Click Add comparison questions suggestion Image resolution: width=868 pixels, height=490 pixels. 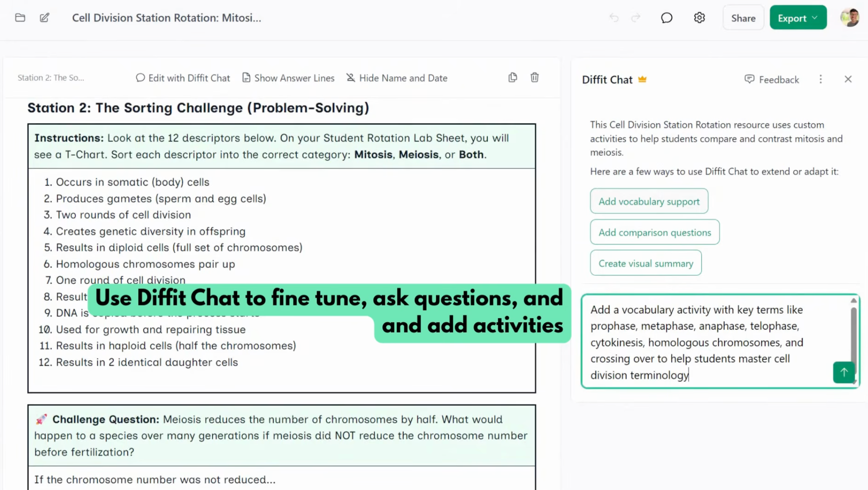655,232
